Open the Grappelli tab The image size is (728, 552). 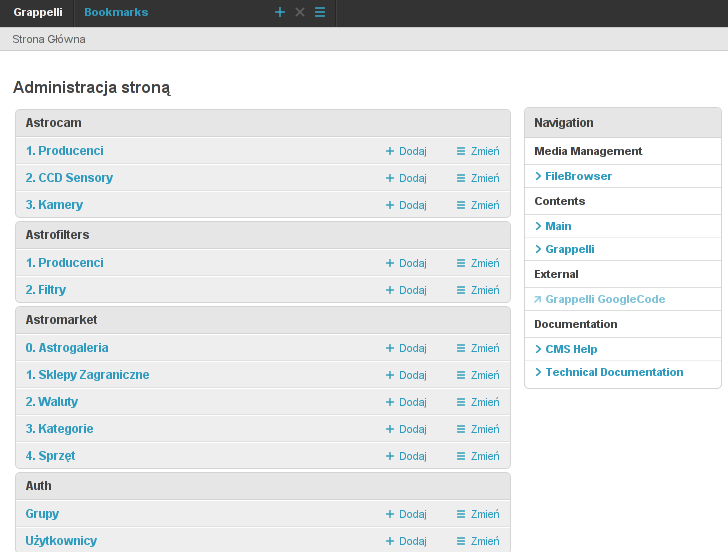pyautogui.click(x=37, y=12)
